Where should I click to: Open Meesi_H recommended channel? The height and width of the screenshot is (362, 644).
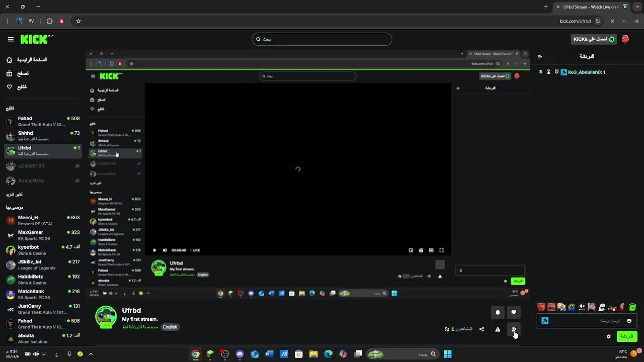[43, 221]
